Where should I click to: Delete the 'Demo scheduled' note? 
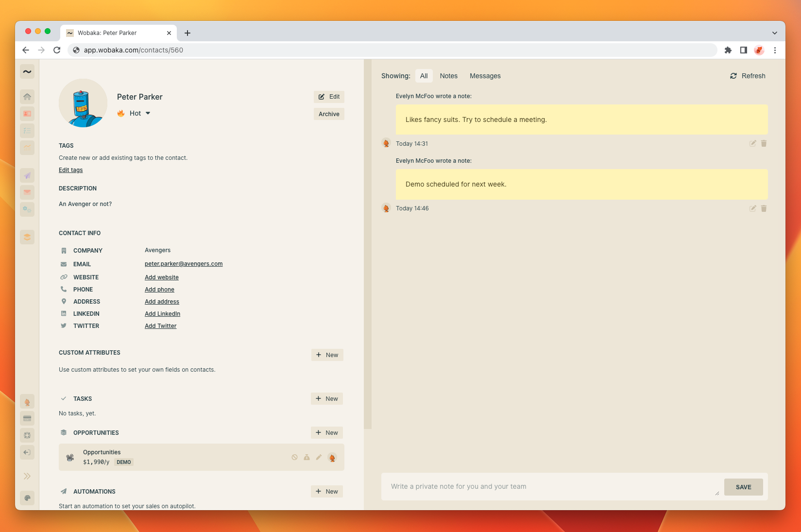pos(764,208)
